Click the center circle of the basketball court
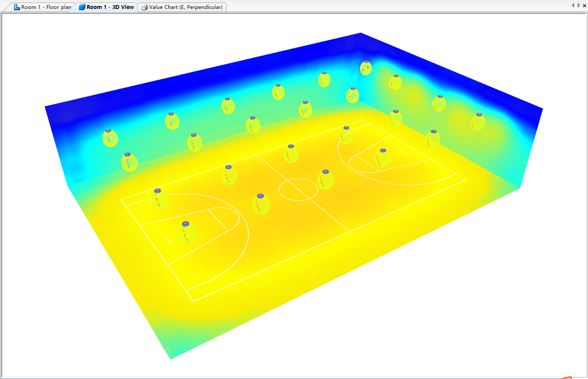This screenshot has width=588, height=379. coord(298,189)
